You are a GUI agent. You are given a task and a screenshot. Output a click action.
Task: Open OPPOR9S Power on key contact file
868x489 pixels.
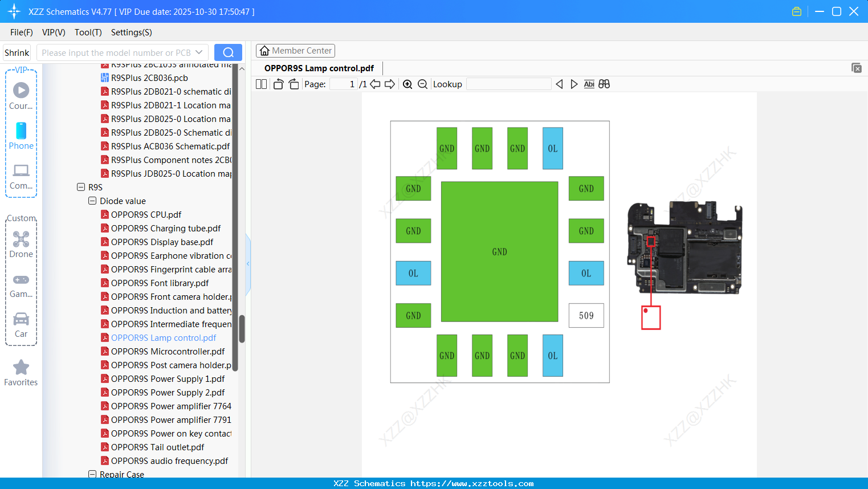(166, 434)
